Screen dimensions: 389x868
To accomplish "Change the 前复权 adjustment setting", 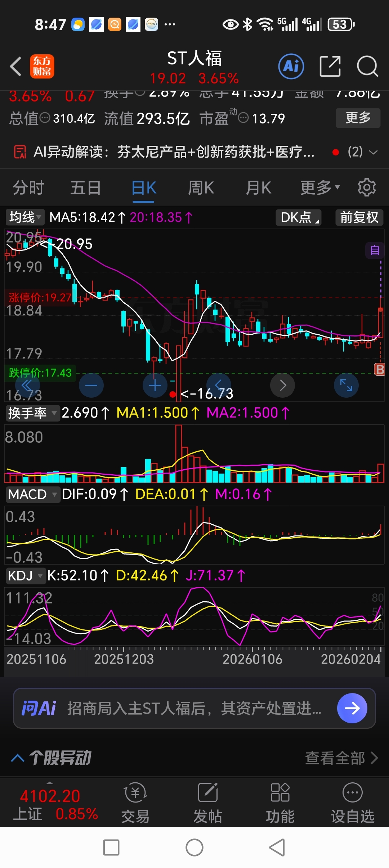I will (x=359, y=217).
